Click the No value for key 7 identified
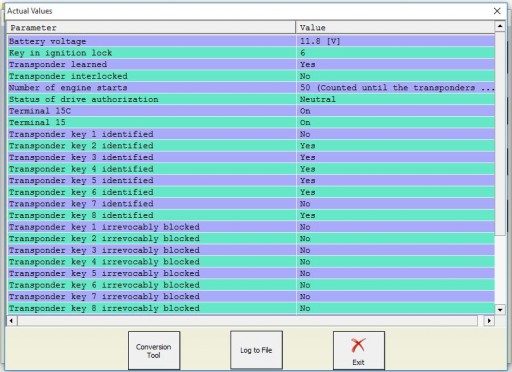 [x=305, y=204]
